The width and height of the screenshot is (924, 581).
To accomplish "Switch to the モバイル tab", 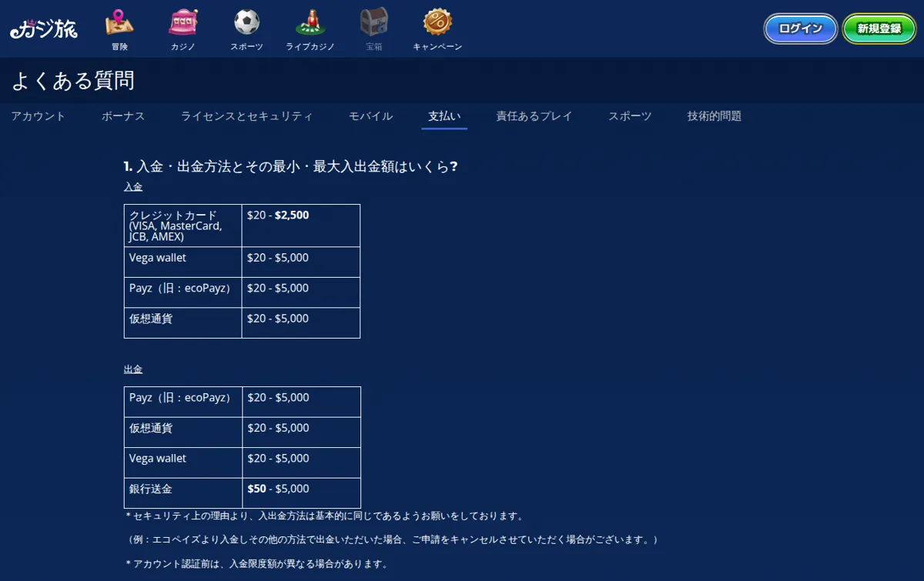I will click(x=370, y=116).
